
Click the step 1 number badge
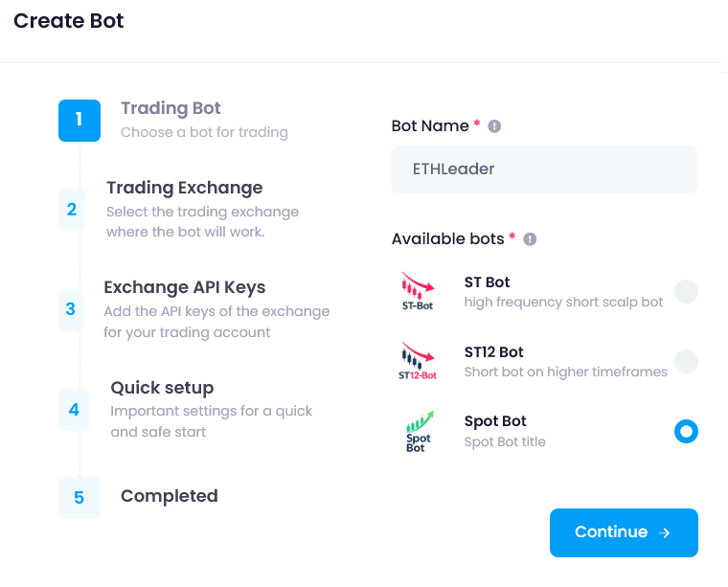point(79,121)
